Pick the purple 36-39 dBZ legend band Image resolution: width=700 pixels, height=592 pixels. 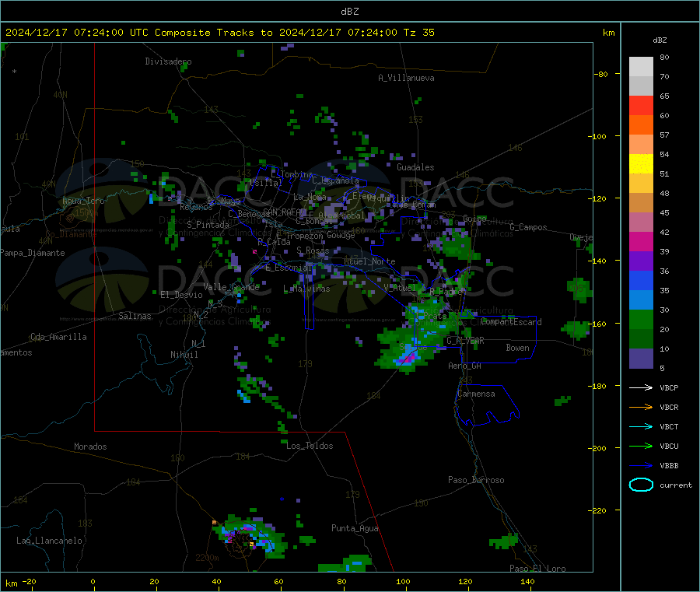641,261
